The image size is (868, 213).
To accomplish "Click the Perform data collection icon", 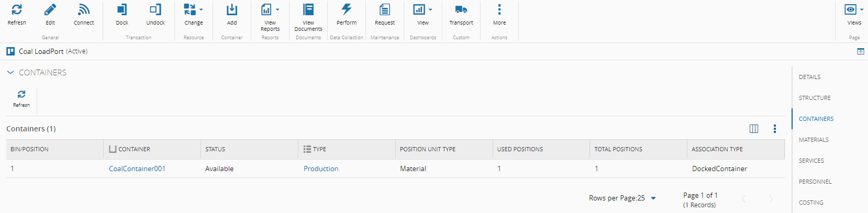I will click(x=347, y=10).
